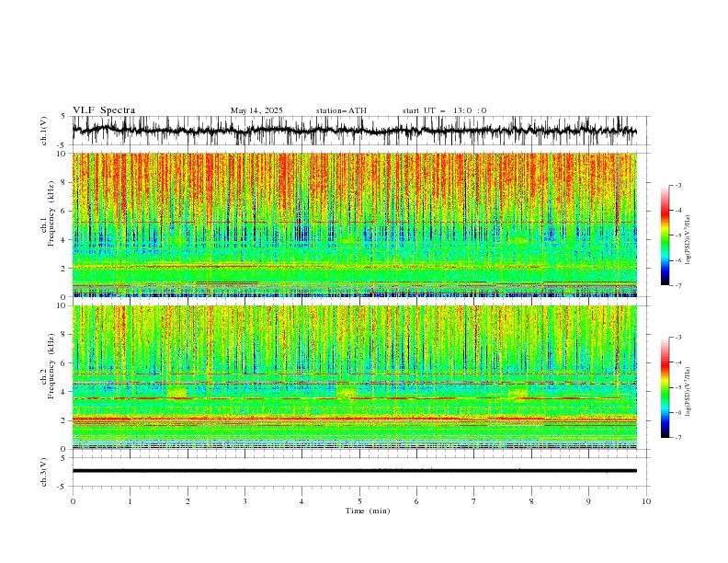Click the 'start UT = 13:0 :0' label

pos(444,110)
